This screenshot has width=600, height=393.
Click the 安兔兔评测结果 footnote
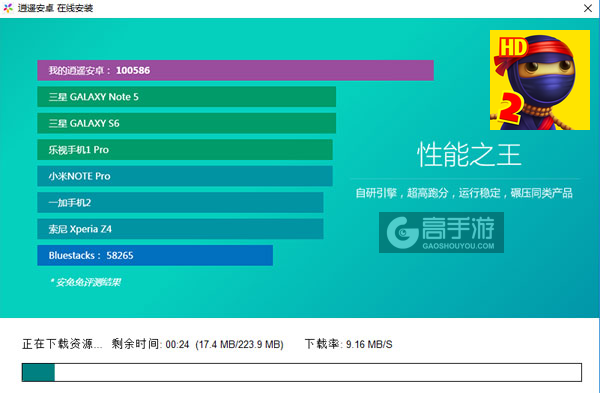click(85, 282)
